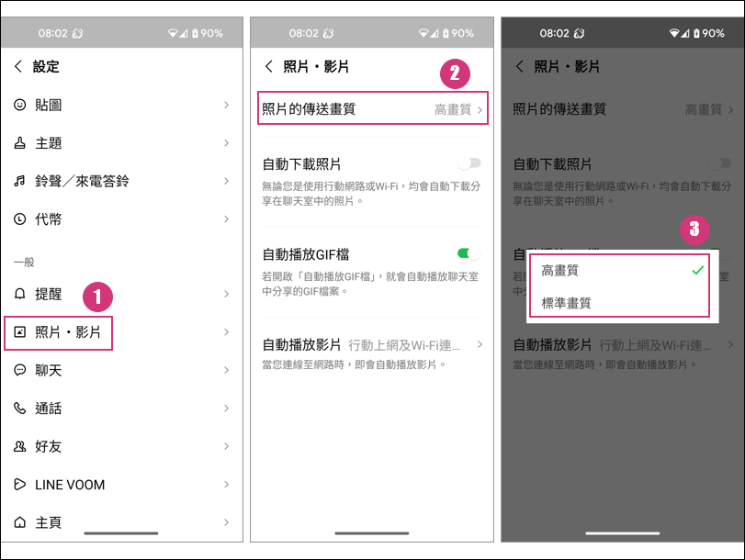This screenshot has height=560, width=745.
Task: Tap home gesture bar in middle phone
Action: 371,533
